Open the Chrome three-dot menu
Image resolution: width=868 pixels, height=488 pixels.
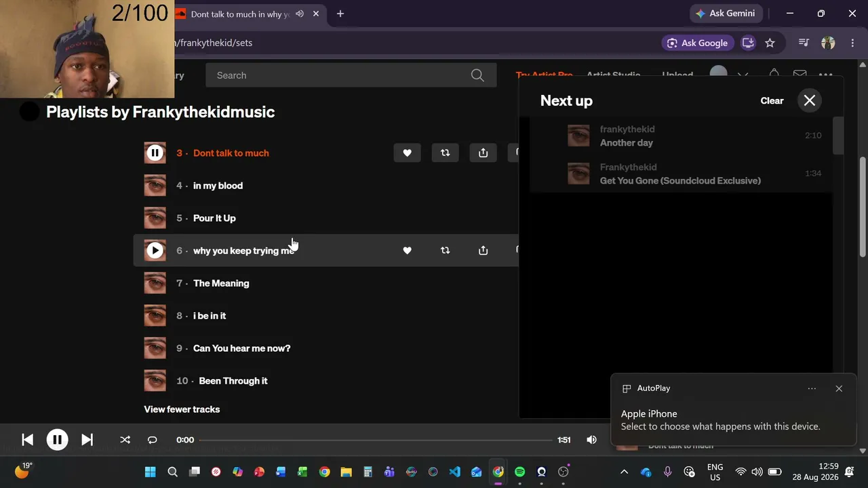[x=852, y=43]
